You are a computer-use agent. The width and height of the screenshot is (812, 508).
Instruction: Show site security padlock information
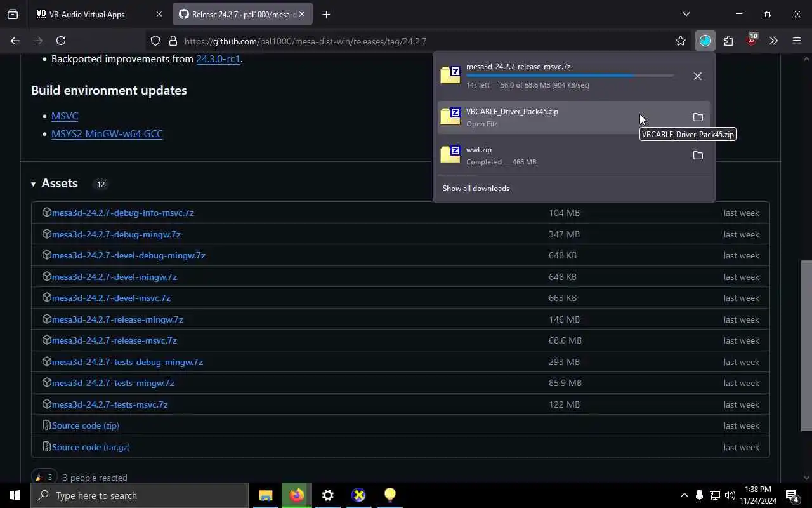(x=173, y=41)
